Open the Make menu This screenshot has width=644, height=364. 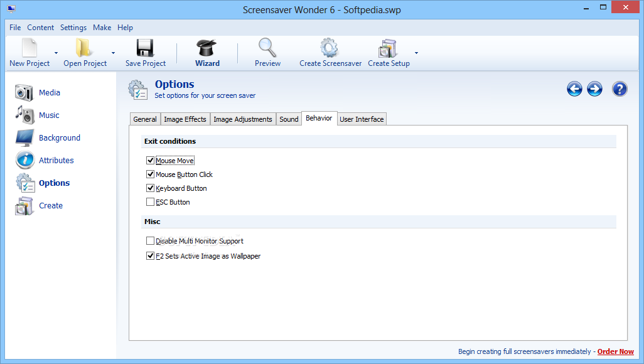click(x=102, y=28)
